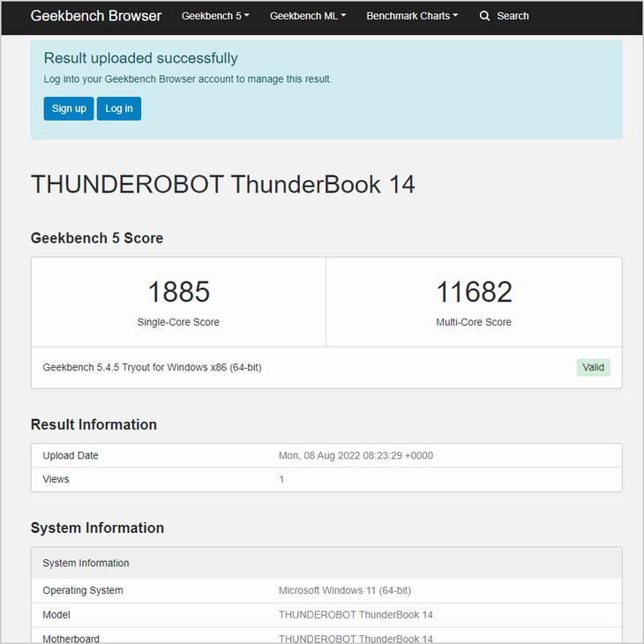Select the THUNDEROBOT ThunderBook 14 page title
Viewport: 644px width, 644px height.
(x=223, y=184)
